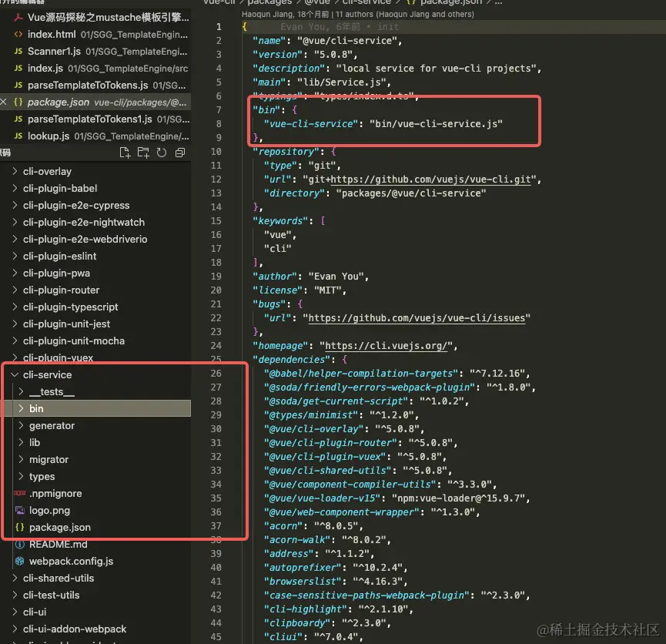Click the "vue-cli-service" bin key text
The width and height of the screenshot is (666, 644).
tap(311, 124)
